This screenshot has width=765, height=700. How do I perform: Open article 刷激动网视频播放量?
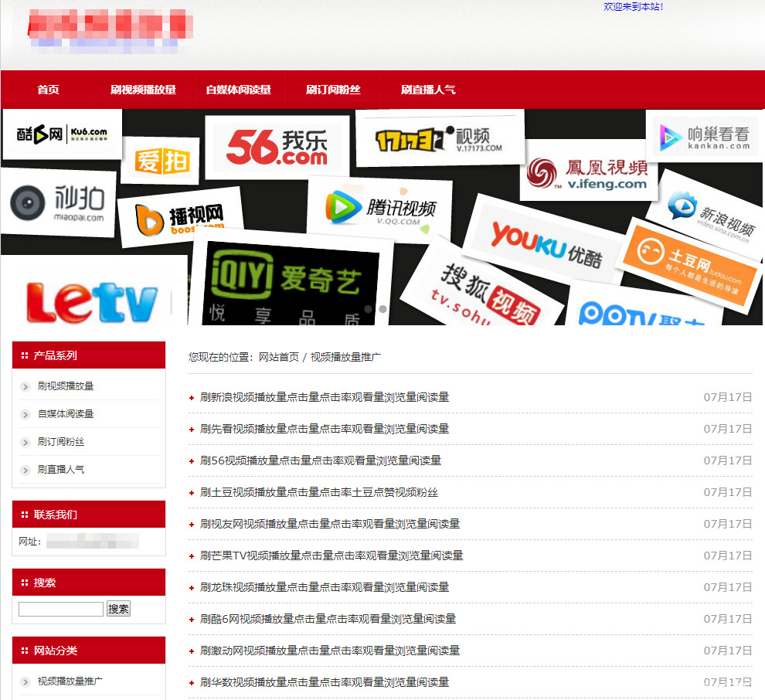[x=330, y=651]
